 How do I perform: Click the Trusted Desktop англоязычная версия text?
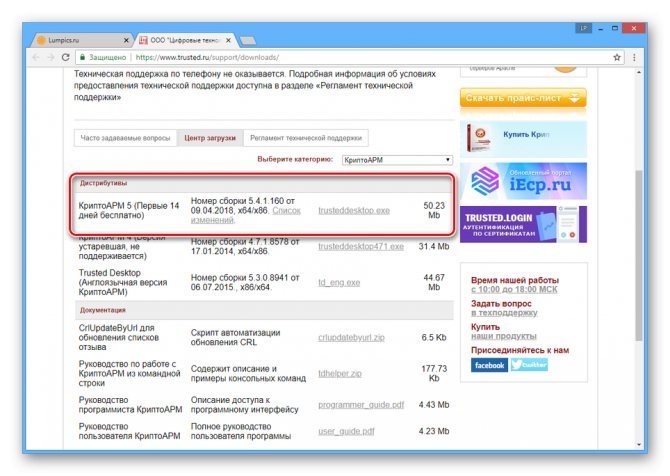[123, 282]
